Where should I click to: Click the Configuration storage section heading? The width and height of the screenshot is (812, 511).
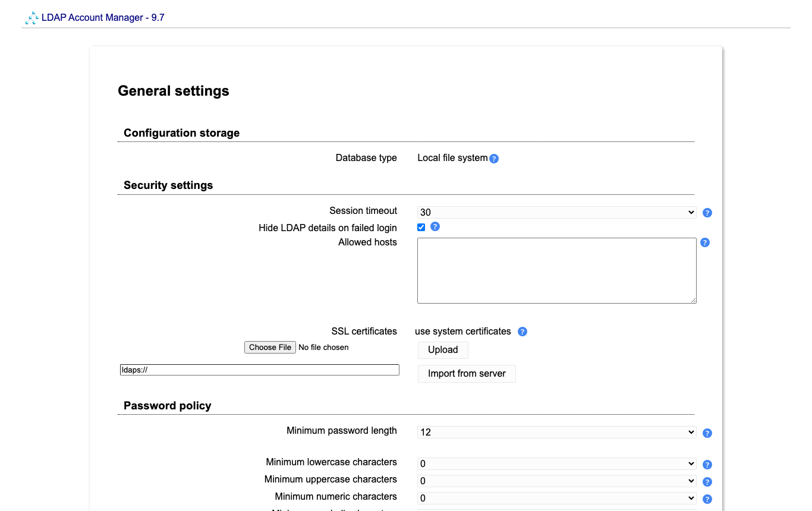pyautogui.click(x=182, y=133)
